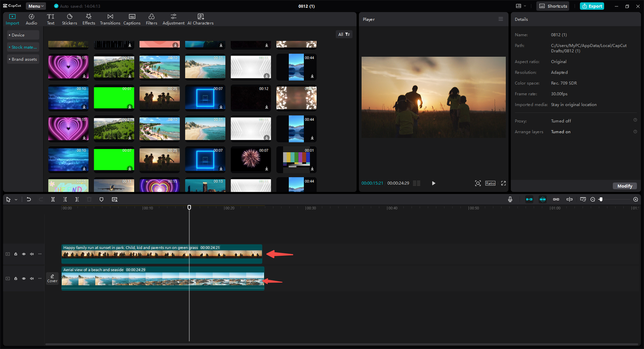Open the Filters panel
Image resolution: width=644 pixels, height=349 pixels.
[x=151, y=19]
